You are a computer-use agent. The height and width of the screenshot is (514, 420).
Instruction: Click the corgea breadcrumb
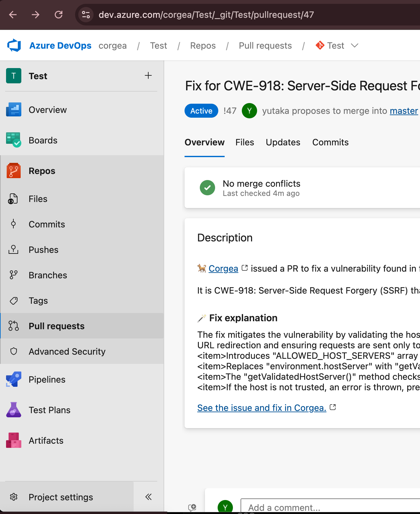(x=113, y=45)
